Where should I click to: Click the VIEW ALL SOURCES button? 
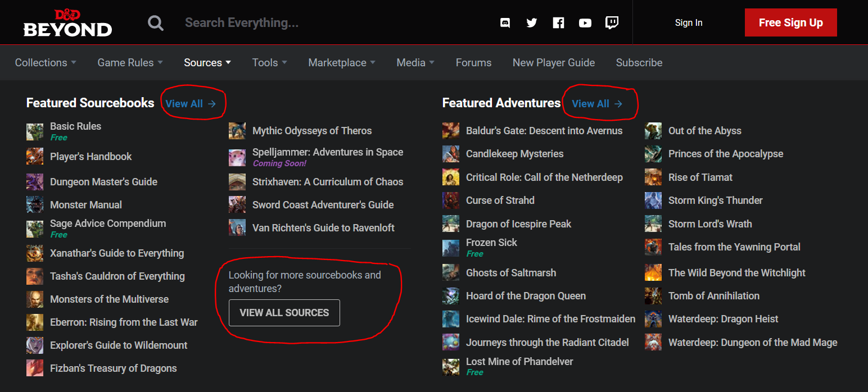[x=284, y=313]
